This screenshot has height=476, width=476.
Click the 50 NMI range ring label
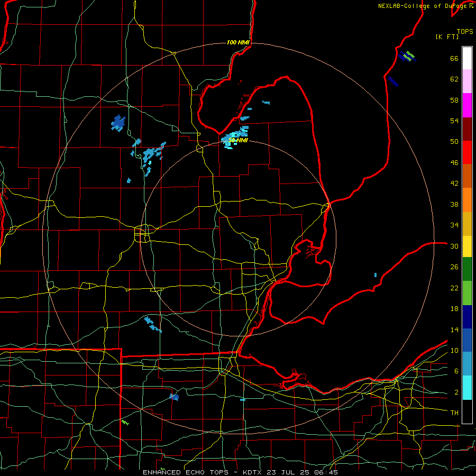[x=238, y=140]
